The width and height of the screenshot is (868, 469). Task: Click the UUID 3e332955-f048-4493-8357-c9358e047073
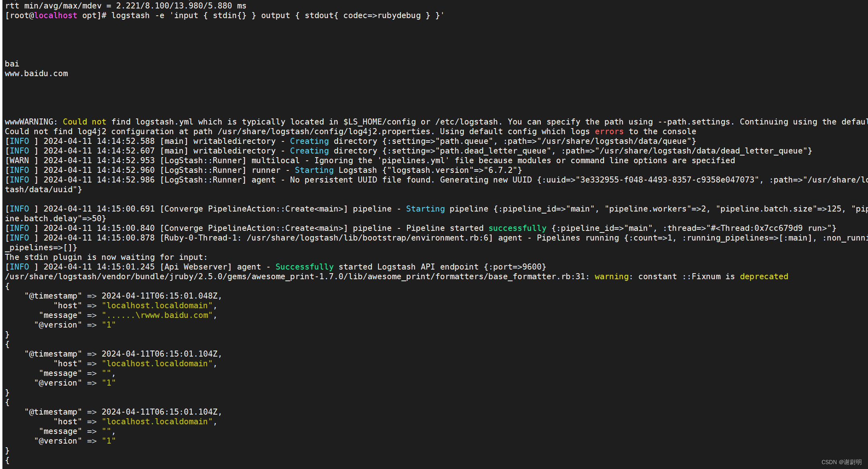(667, 180)
